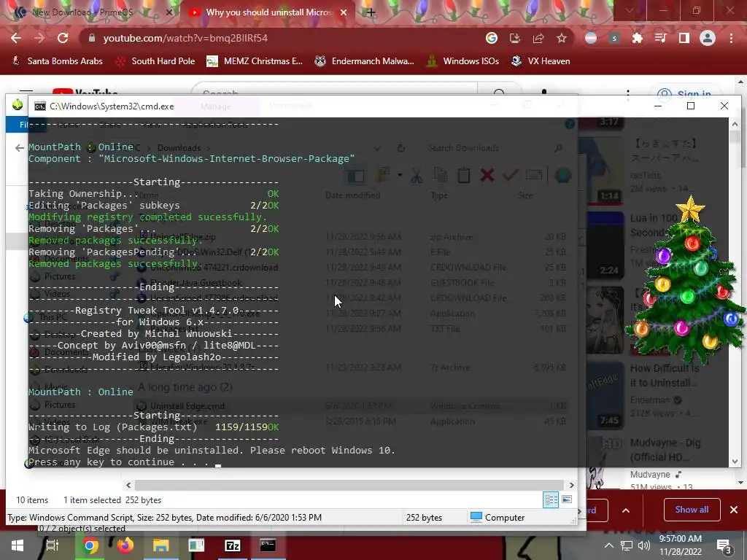
Task: Click the thumbnail with the 7:45 duration
Action: [604, 395]
